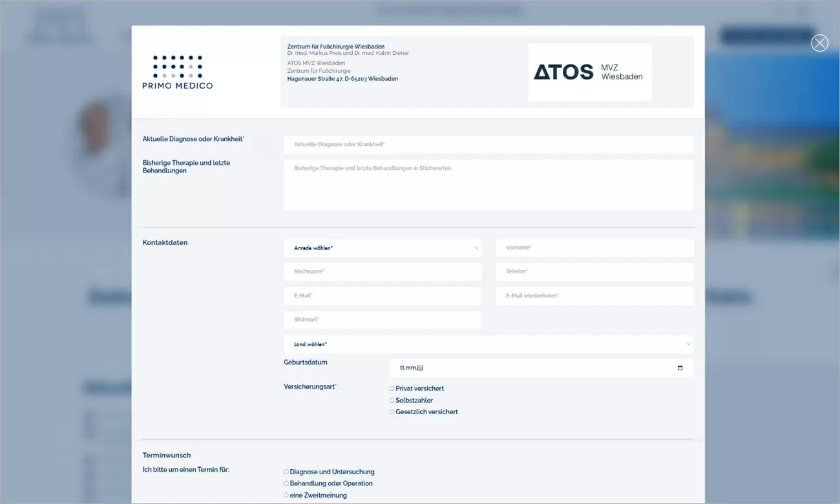840x504 pixels.
Task: Click the circled X to dismiss the form
Action: [819, 43]
